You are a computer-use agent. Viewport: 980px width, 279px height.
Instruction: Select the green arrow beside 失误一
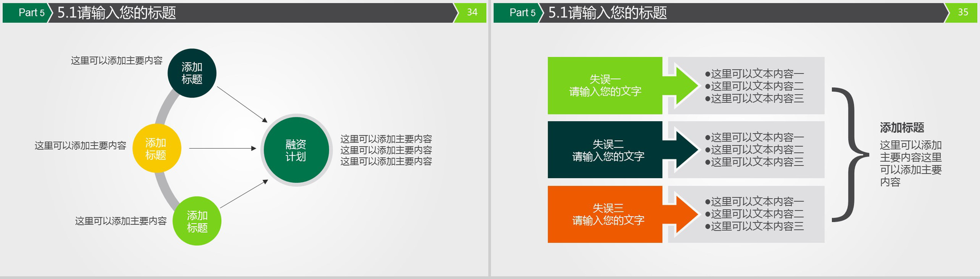[684, 86]
